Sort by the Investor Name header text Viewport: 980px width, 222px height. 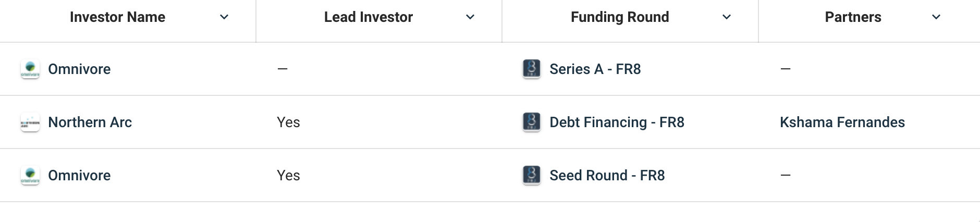coord(117,17)
